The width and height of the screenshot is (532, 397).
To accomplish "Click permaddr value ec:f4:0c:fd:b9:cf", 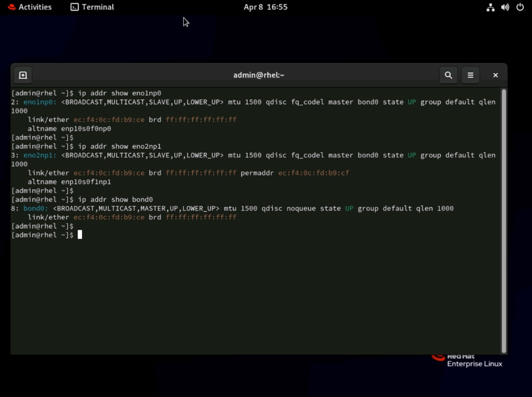I will [x=313, y=173].
